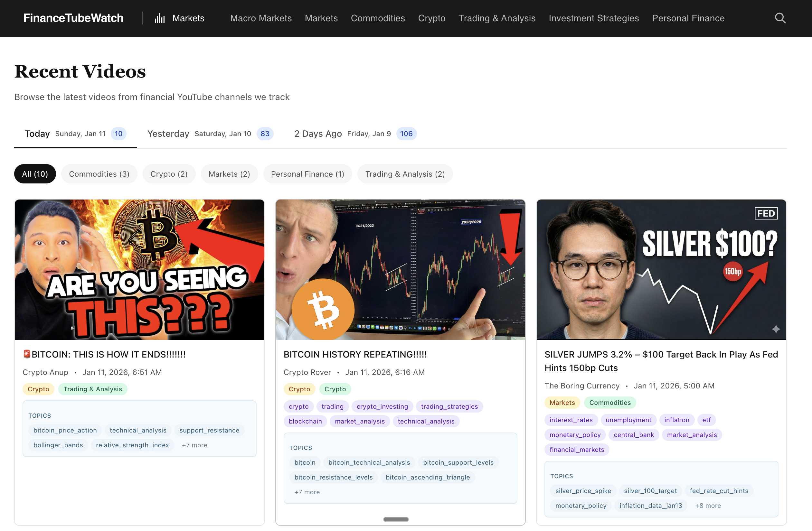This screenshot has height=531, width=812.
Task: Click the FinanceTubeWatch logo
Action: pyautogui.click(x=73, y=18)
